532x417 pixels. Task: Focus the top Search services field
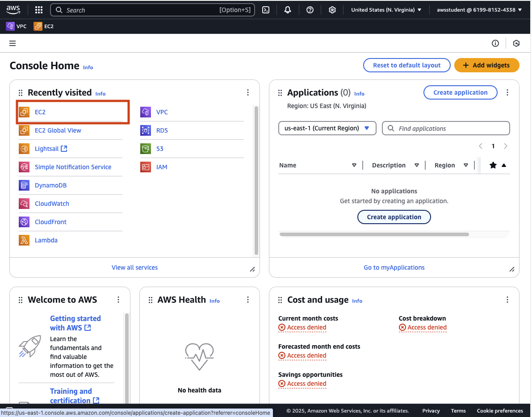[x=153, y=10]
